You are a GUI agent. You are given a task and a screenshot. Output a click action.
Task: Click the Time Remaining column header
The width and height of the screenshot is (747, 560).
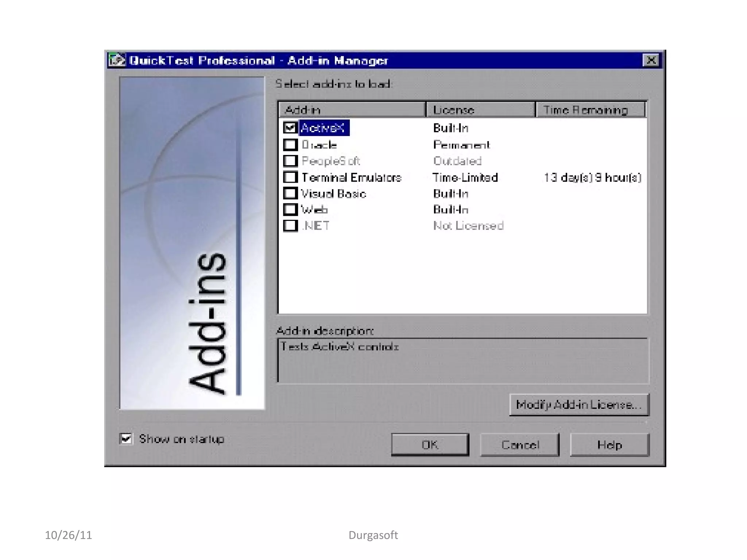tap(590, 110)
